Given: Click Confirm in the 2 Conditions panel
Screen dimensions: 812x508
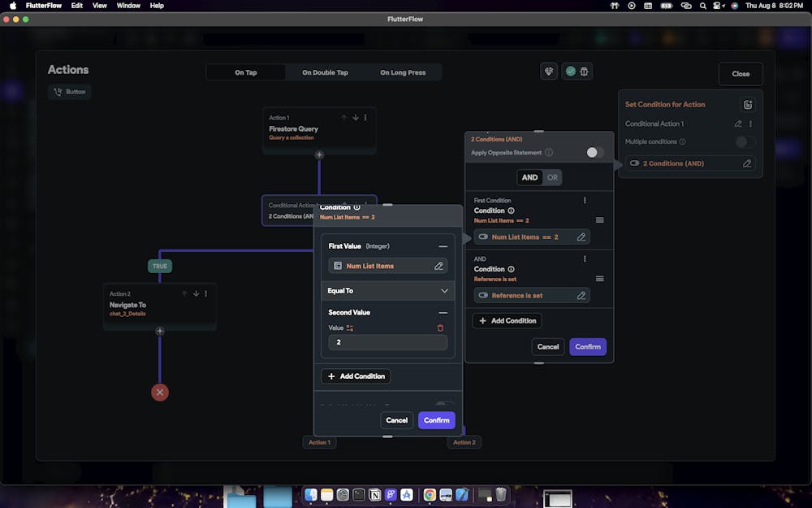Looking at the screenshot, I should point(588,347).
